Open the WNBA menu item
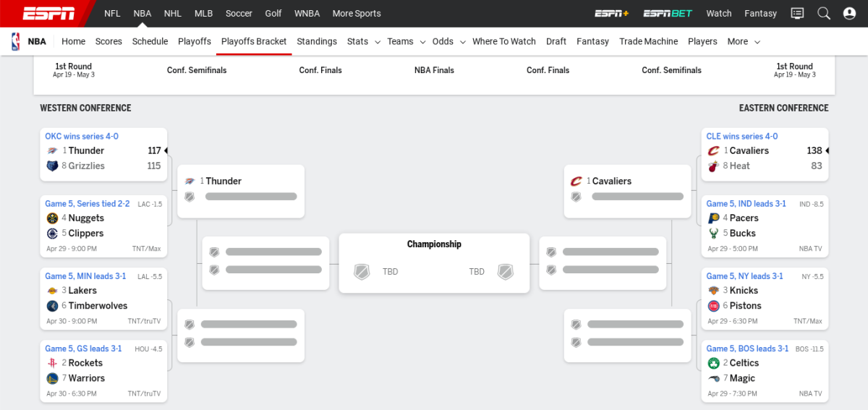This screenshot has width=868, height=410. tap(307, 13)
